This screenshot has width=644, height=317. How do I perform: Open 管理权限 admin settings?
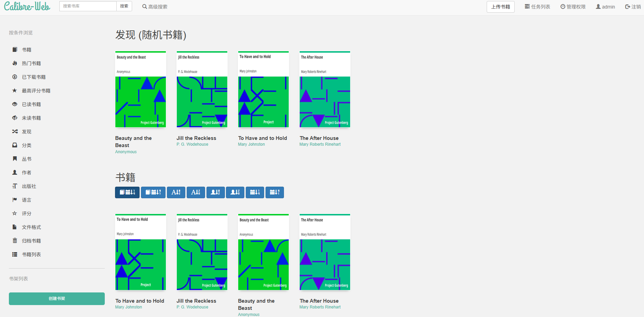pos(573,6)
